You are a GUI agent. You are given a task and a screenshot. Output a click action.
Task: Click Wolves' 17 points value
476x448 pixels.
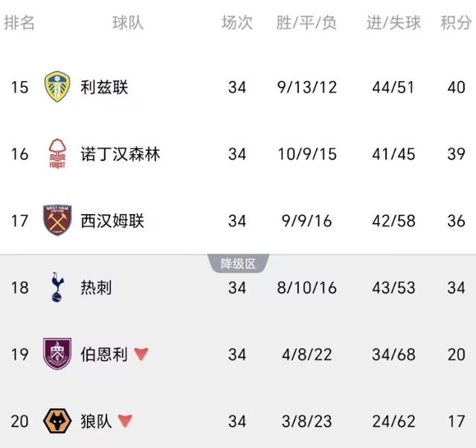point(455,421)
